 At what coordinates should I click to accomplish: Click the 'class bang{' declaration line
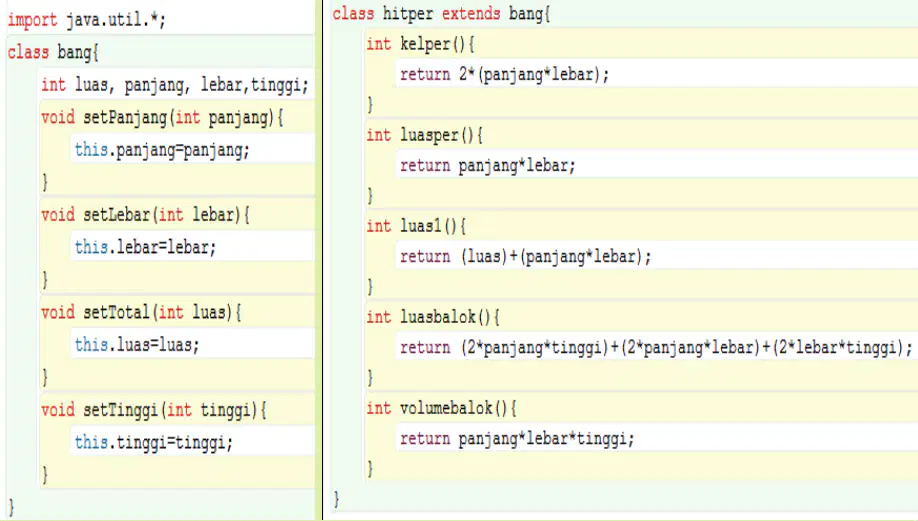point(53,53)
